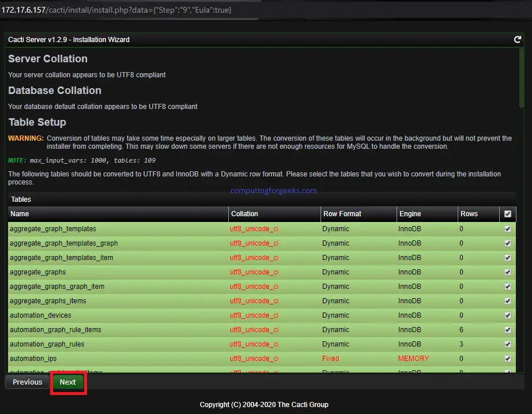Toggle the automation_graph_rule_items checkbox
This screenshot has height=414, width=532.
pos(508,330)
